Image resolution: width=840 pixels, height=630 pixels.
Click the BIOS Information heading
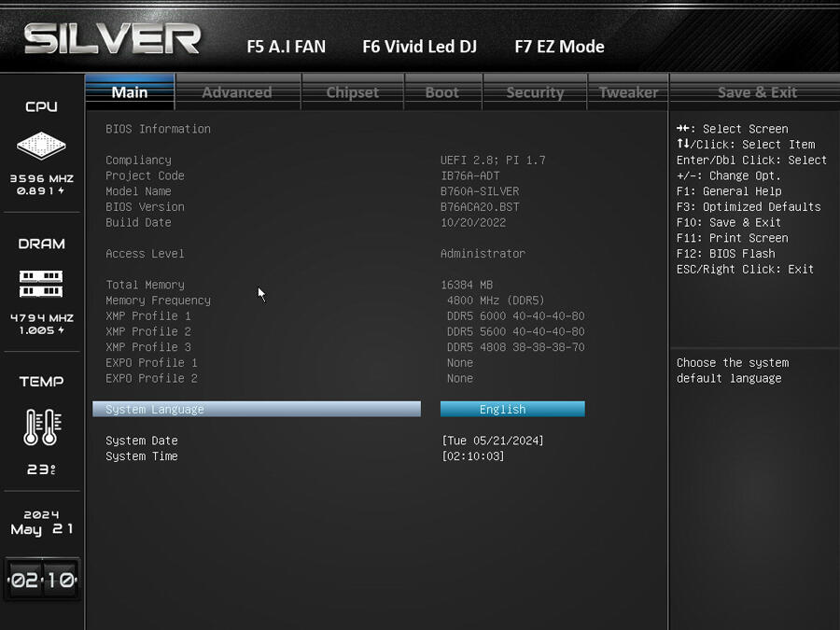pos(158,129)
